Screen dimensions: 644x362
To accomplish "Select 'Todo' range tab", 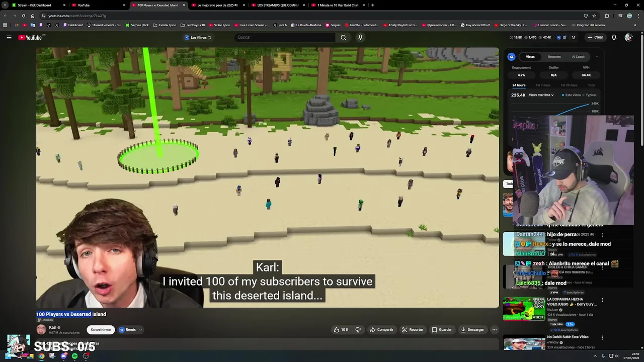I will [591, 85].
